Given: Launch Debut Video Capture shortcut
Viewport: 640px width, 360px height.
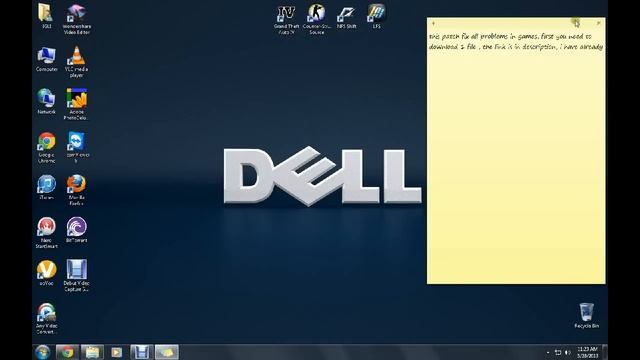Looking at the screenshot, I should [x=77, y=276].
